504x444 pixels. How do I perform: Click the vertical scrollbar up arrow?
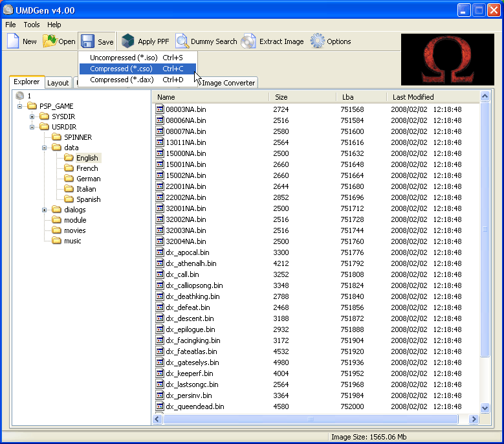pyautogui.click(x=485, y=96)
